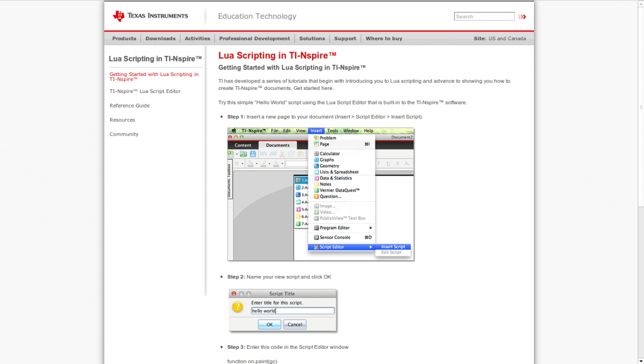Click the New Document toolbar icon
This screenshot has height=364, width=644.
(231, 154)
